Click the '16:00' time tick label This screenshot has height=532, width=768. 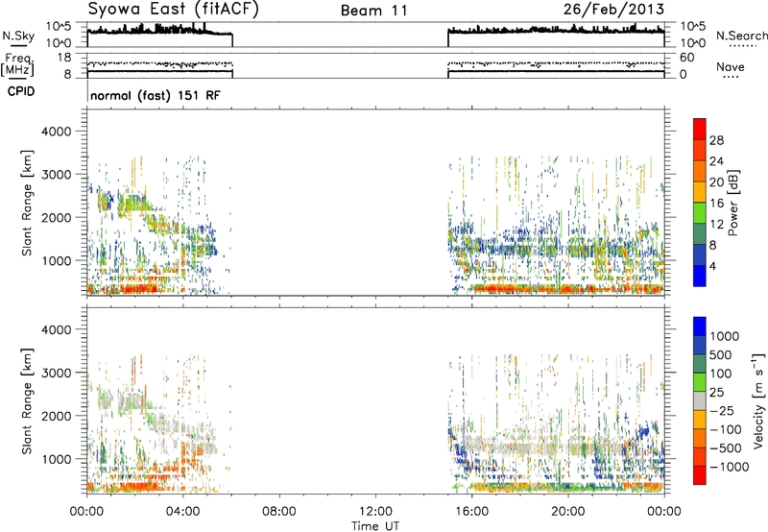pos(471,512)
